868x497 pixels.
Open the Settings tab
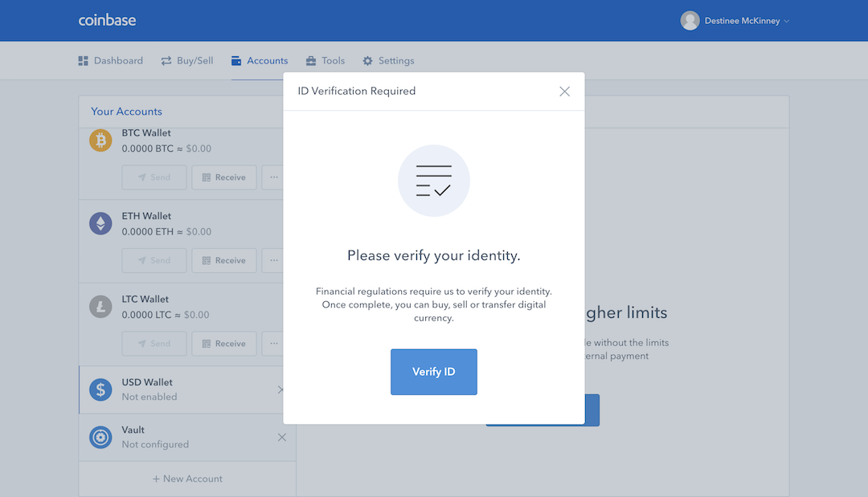click(388, 61)
